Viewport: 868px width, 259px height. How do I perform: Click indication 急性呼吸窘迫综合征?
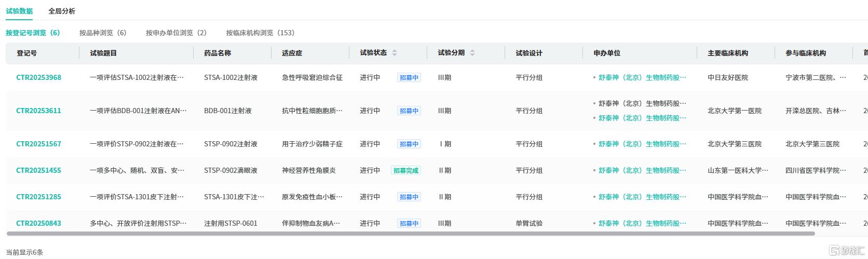pyautogui.click(x=312, y=77)
